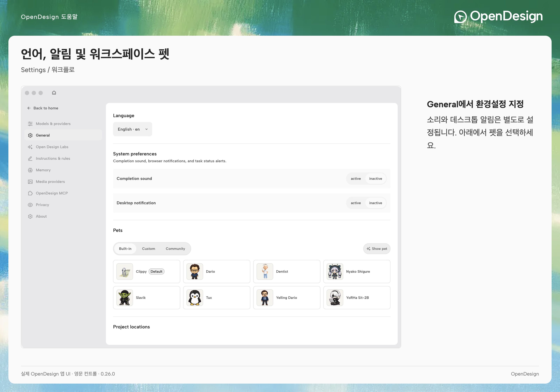
Task: Open the Media providers section
Action: click(x=63, y=182)
